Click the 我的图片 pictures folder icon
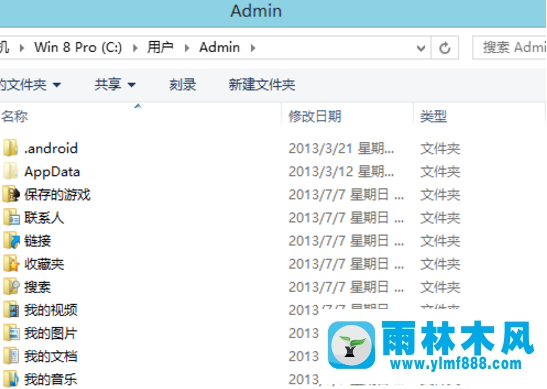This screenshot has width=547, height=389. [11, 333]
